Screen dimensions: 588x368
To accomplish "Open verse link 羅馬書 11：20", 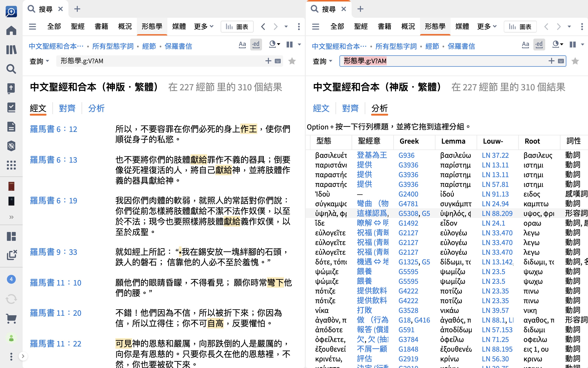I will [x=55, y=313].
